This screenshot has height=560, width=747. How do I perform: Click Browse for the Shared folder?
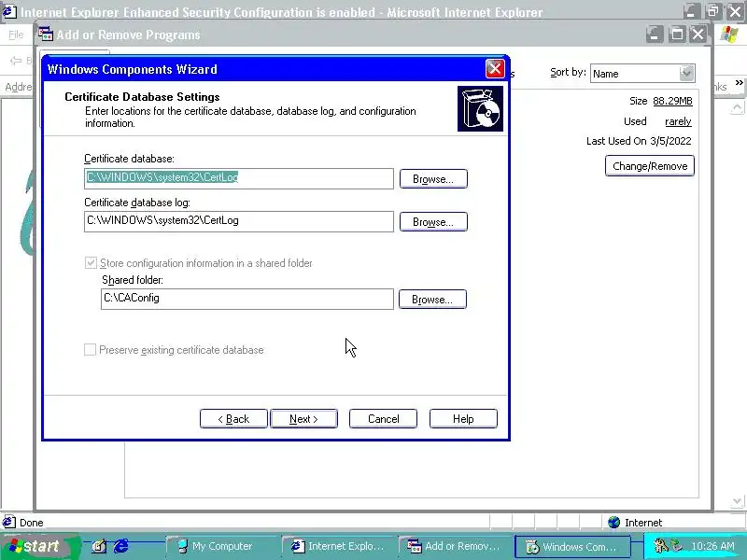tap(432, 300)
